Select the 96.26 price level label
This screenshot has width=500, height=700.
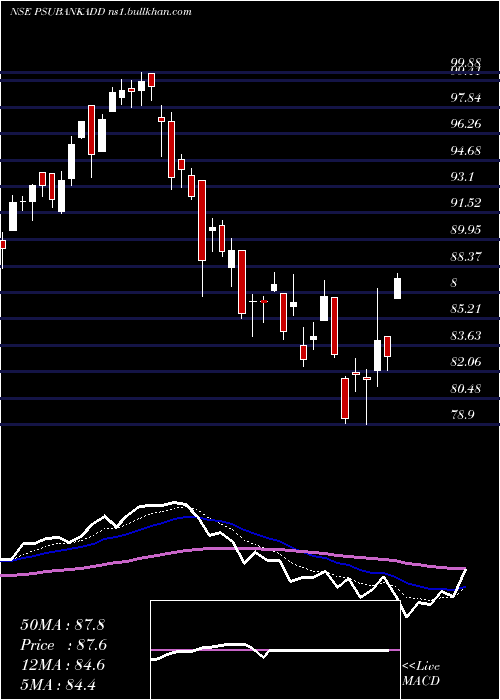[x=466, y=124]
